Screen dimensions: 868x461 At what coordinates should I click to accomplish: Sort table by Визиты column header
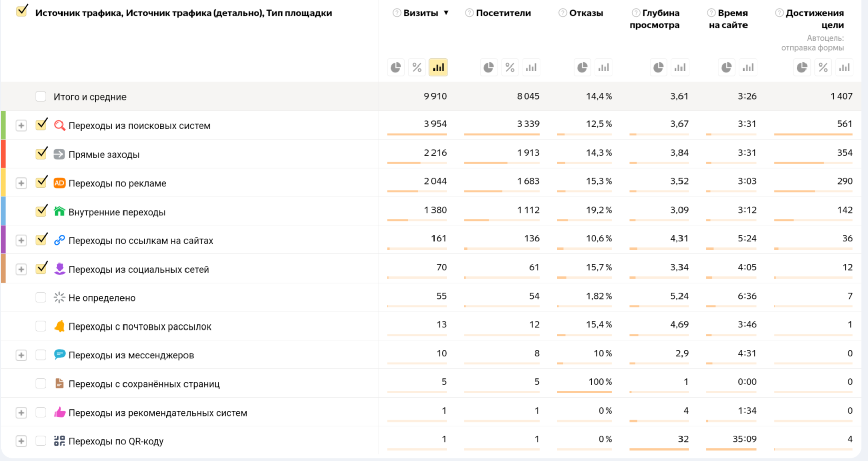tap(420, 13)
